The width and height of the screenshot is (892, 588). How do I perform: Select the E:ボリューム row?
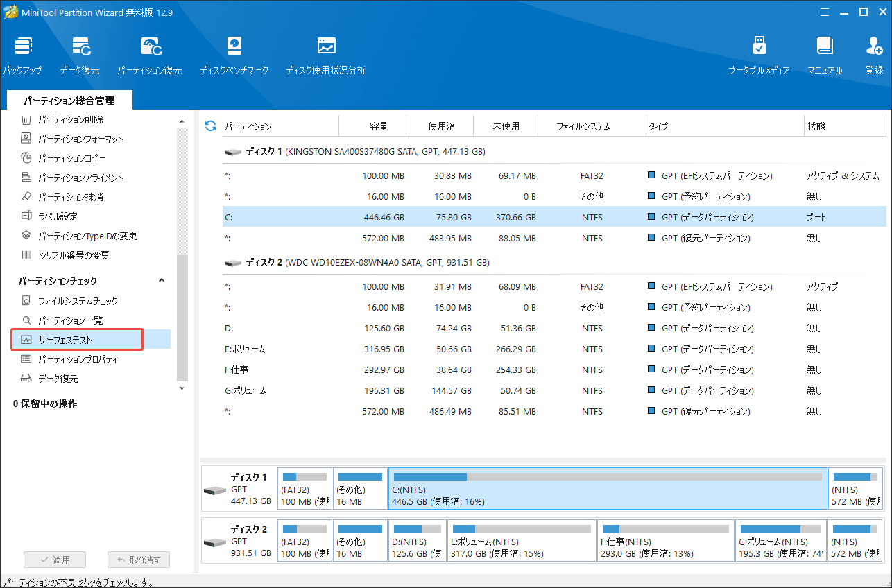pos(554,349)
